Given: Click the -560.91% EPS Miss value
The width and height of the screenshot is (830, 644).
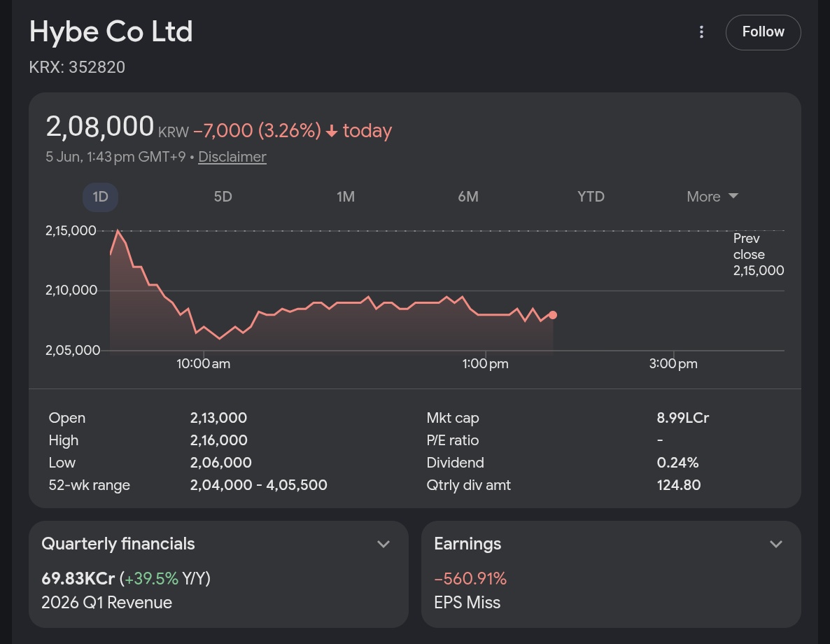Looking at the screenshot, I should (470, 579).
